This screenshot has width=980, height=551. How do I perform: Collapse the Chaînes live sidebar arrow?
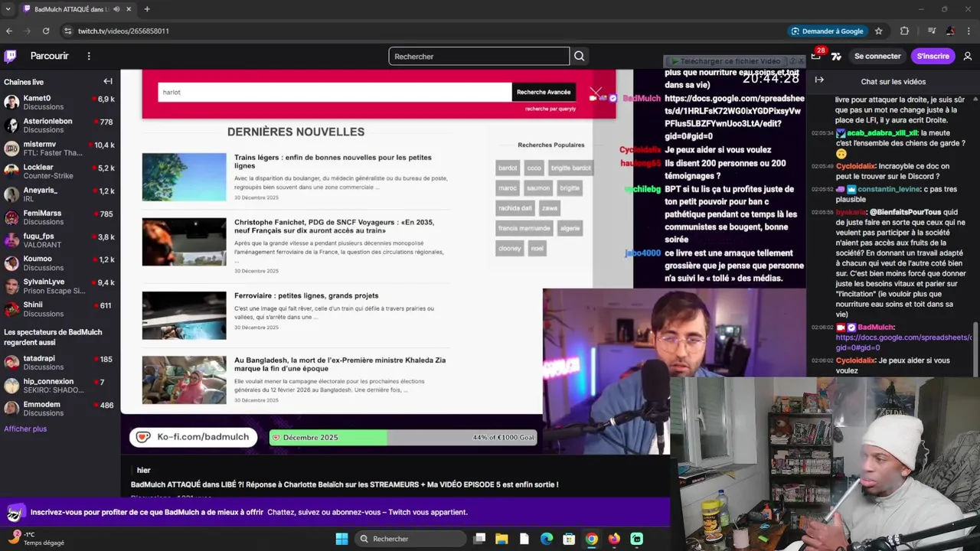click(108, 81)
